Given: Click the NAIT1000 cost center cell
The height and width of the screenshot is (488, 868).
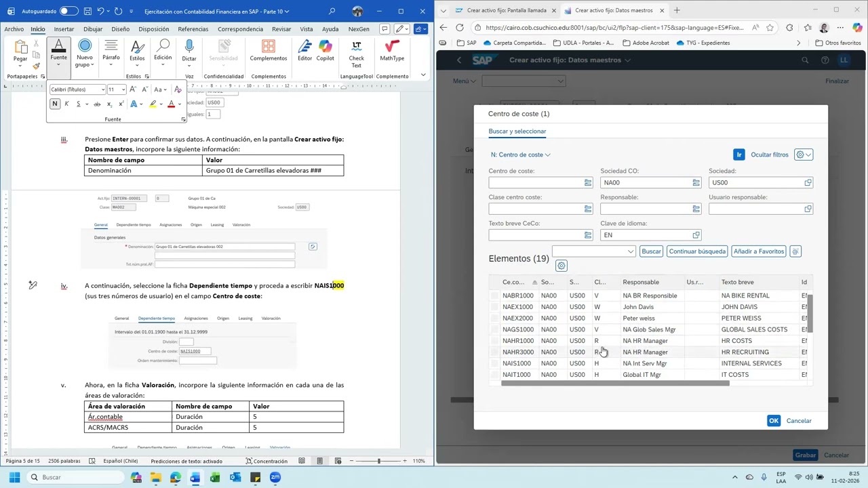Looking at the screenshot, I should (x=517, y=375).
